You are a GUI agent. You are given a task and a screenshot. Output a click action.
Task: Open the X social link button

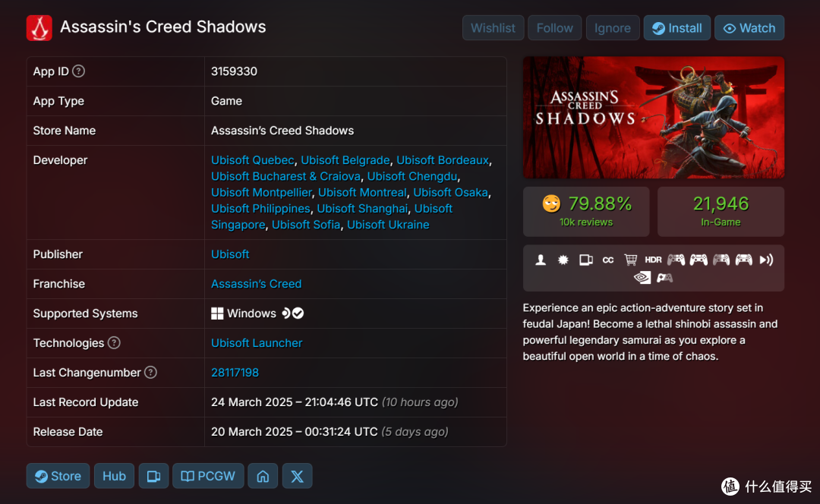(x=297, y=476)
